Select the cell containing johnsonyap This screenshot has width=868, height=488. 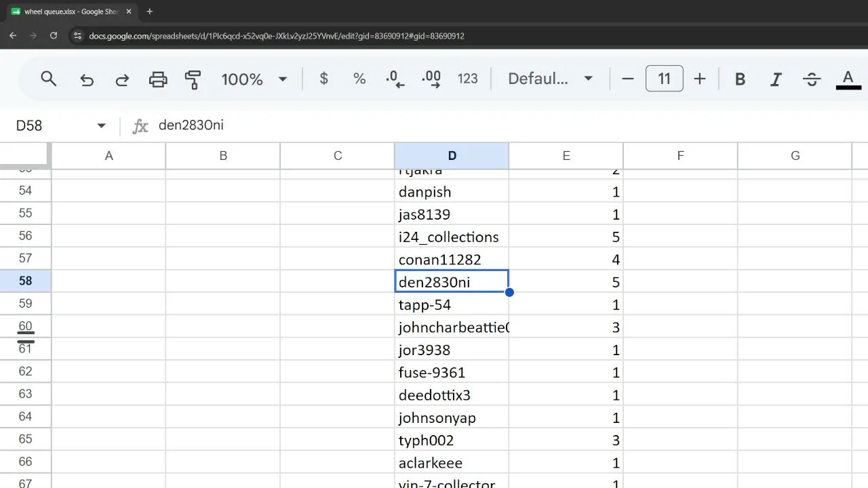[452, 418]
